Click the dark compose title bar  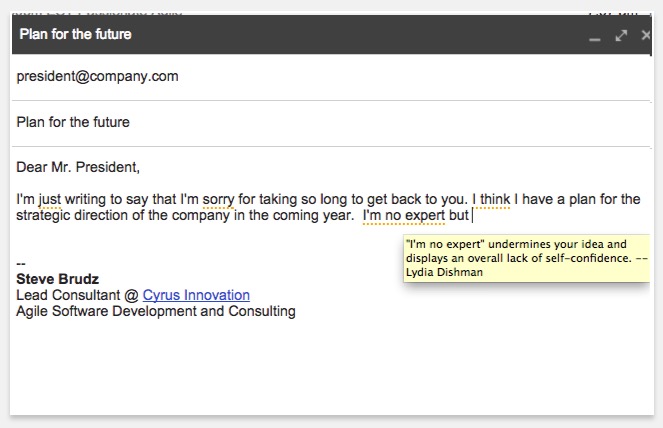(x=300, y=35)
